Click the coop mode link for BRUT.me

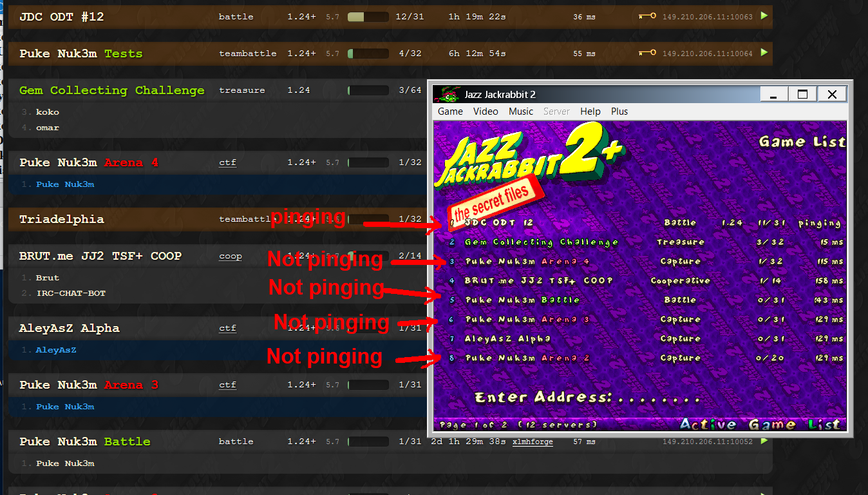click(230, 256)
